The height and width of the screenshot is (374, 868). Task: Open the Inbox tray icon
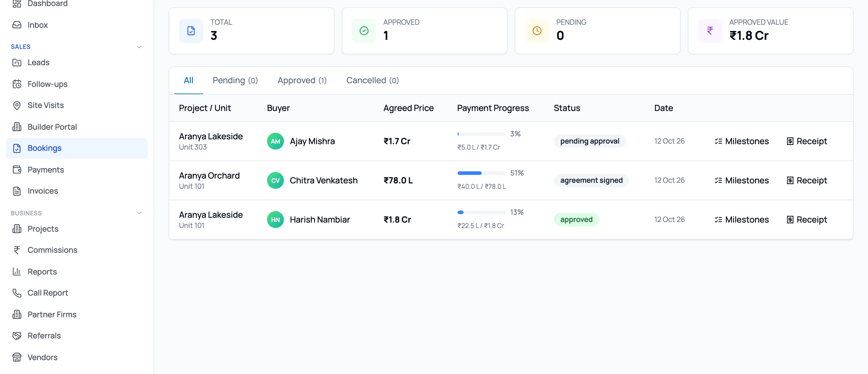[17, 25]
